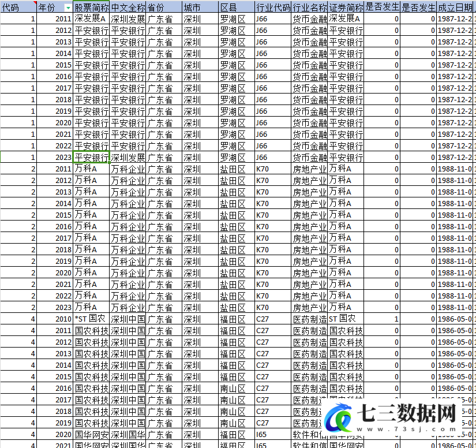Select the *ST 国农 stock abbreviation cell
This screenshot has height=448, width=476.
[x=91, y=319]
